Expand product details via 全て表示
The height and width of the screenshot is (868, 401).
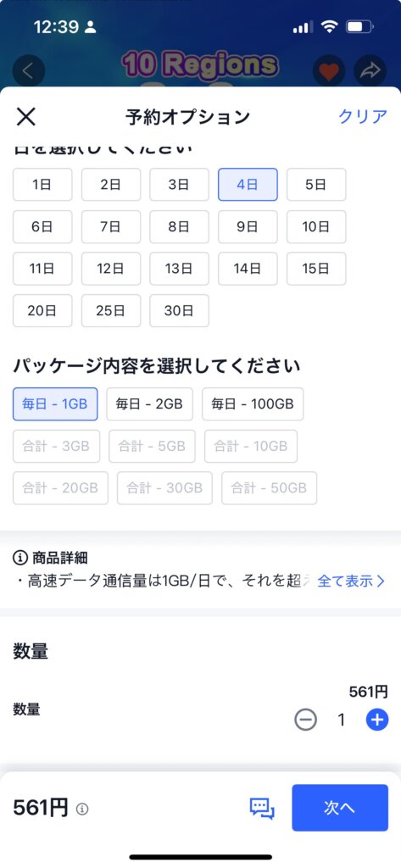351,581
